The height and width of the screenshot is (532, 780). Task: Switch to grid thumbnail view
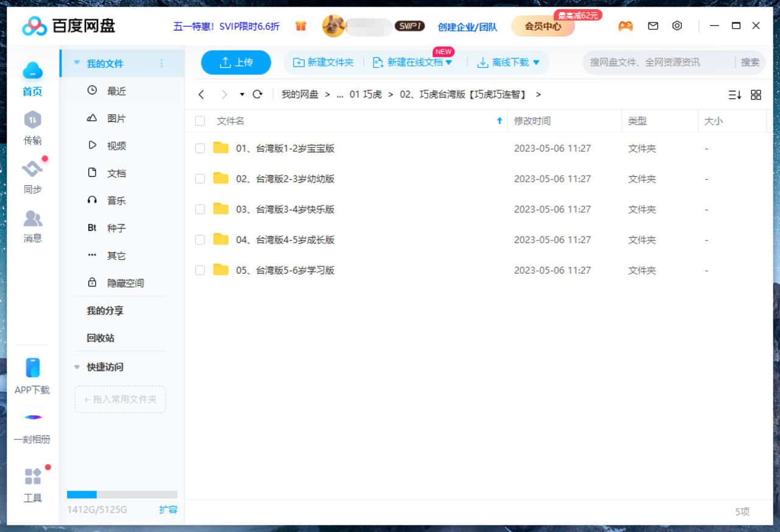pyautogui.click(x=756, y=95)
